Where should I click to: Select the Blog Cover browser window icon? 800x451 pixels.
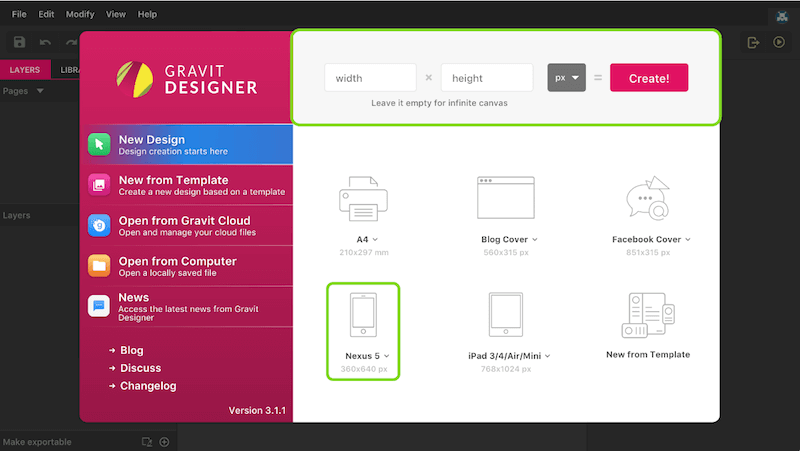point(506,198)
